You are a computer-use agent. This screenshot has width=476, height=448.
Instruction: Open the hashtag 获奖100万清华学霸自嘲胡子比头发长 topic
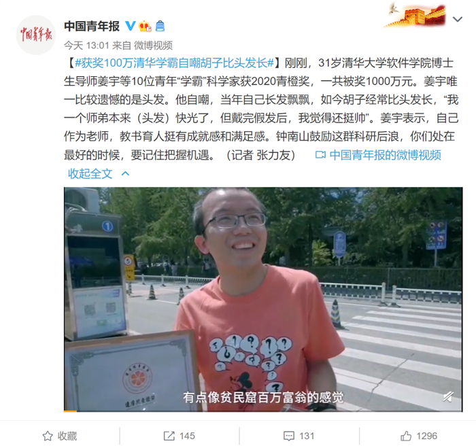[174, 63]
